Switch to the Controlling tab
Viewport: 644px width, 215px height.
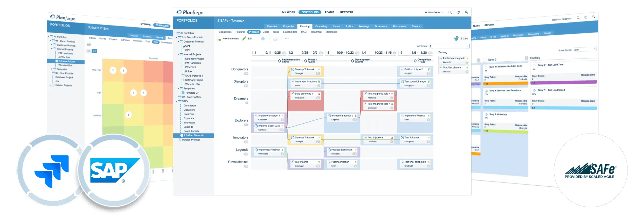321,27
